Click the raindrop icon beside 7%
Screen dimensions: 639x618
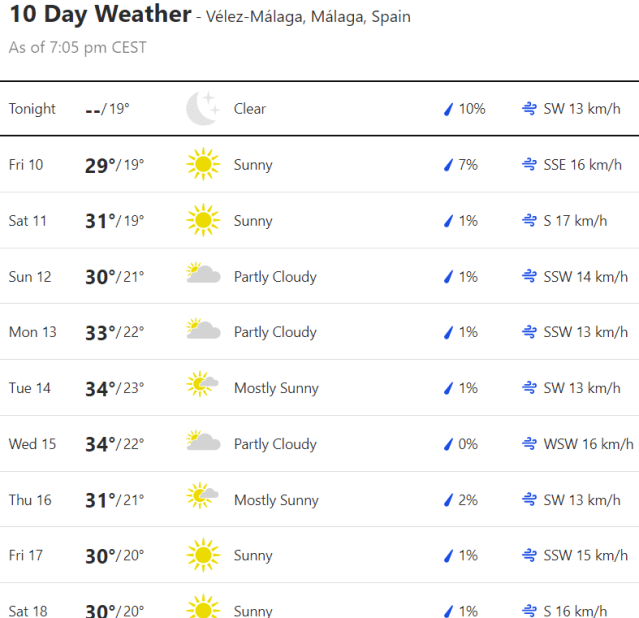click(x=449, y=165)
